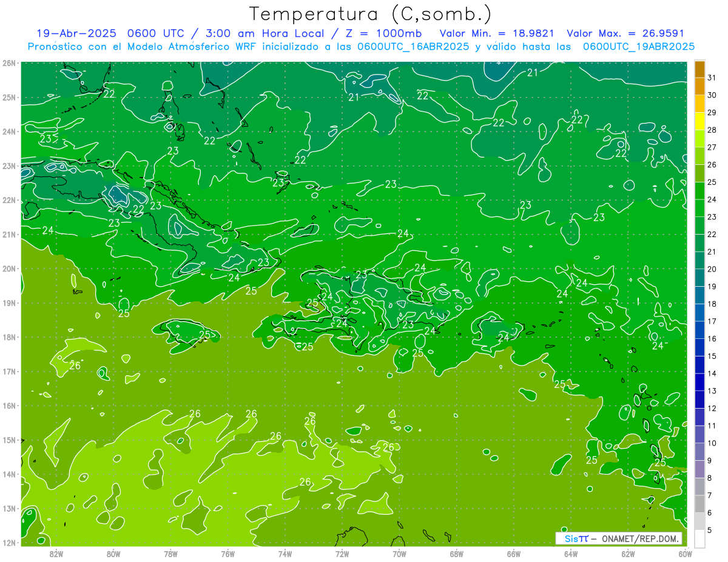Click the 62W longitude axis label
Viewport: 728px width, 562px height.
pyautogui.click(x=628, y=554)
